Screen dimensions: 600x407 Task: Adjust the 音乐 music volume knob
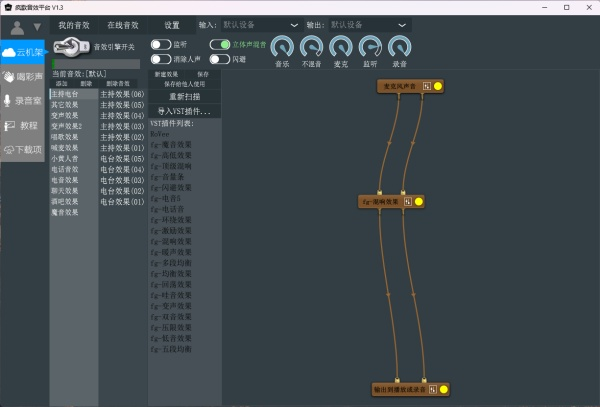[x=283, y=46]
